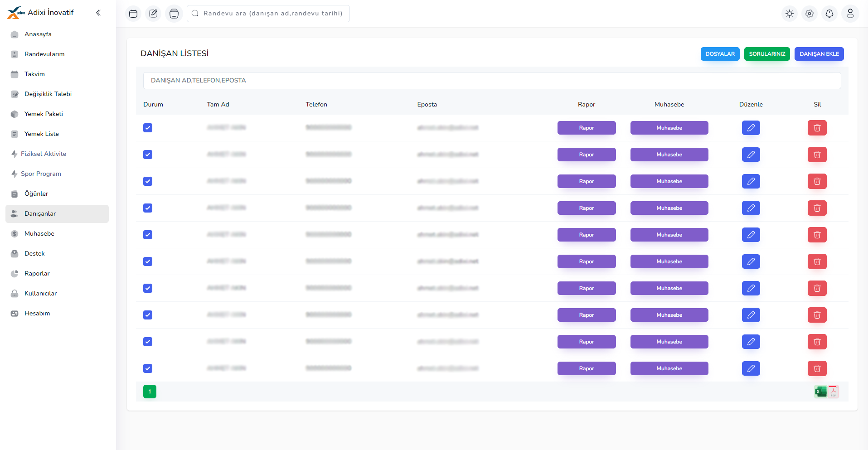
Task: Delete the sixth client row with trash icon
Action: tap(817, 261)
